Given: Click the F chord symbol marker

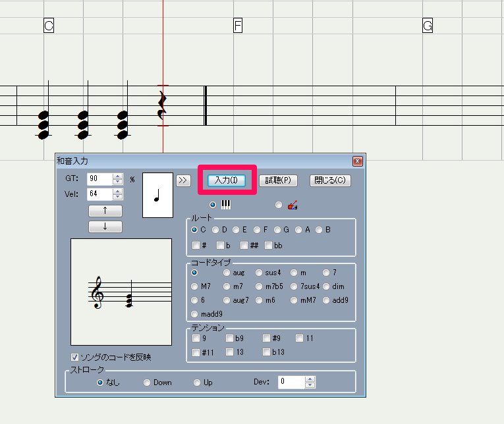Looking at the screenshot, I should click(238, 26).
